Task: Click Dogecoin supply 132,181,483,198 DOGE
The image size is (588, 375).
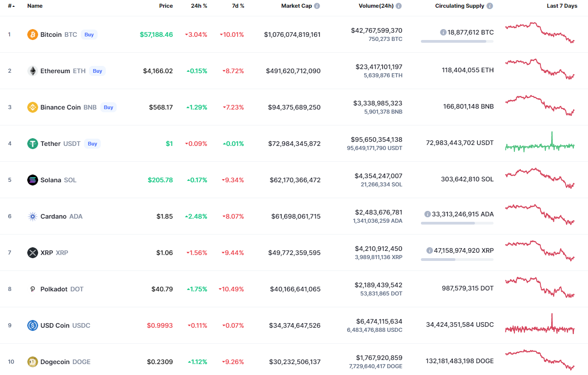Action: pyautogui.click(x=460, y=361)
